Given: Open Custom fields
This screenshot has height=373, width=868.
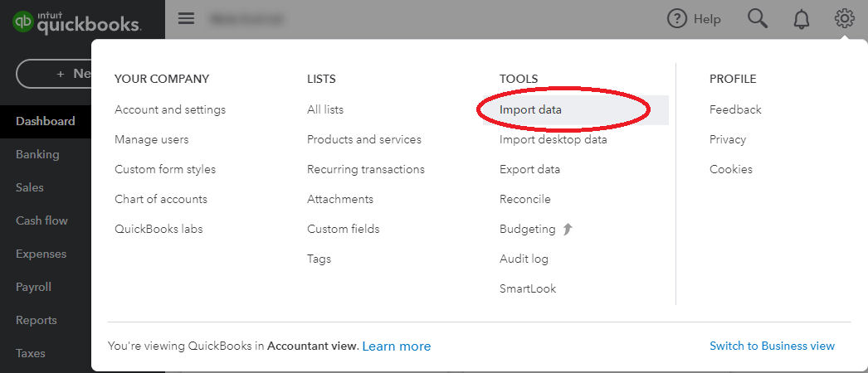Looking at the screenshot, I should 344,229.
